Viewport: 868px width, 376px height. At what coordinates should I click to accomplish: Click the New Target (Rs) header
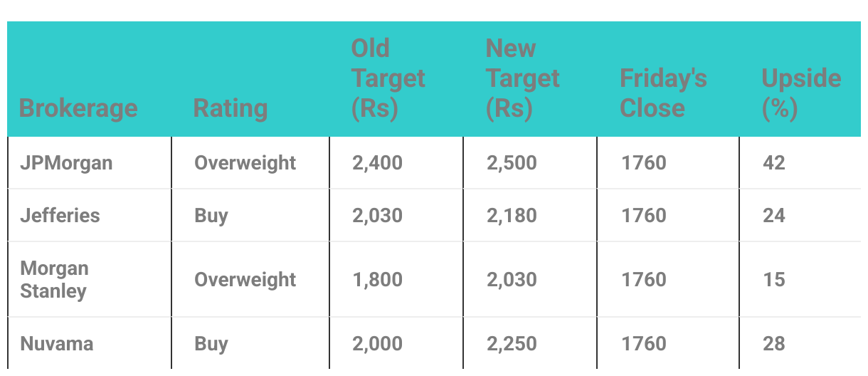tap(523, 78)
